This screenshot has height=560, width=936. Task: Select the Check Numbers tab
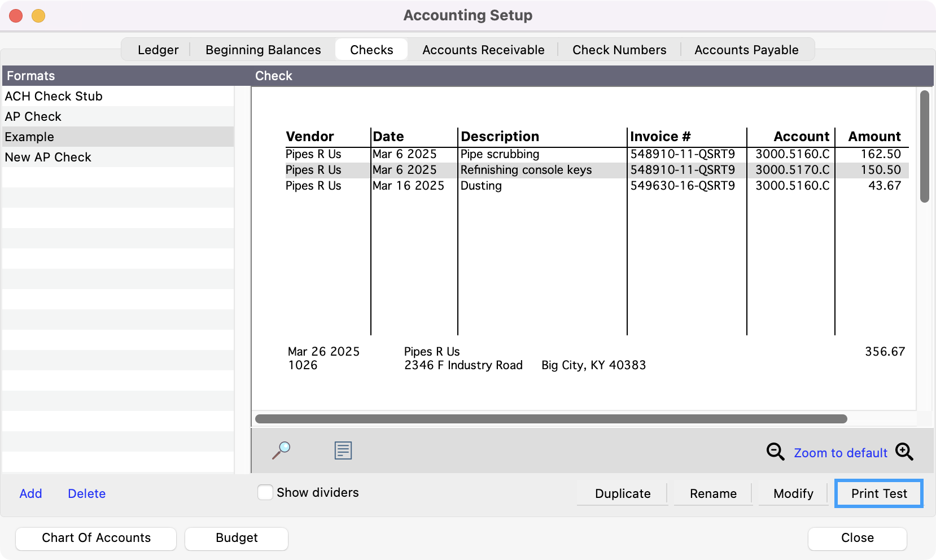(619, 50)
